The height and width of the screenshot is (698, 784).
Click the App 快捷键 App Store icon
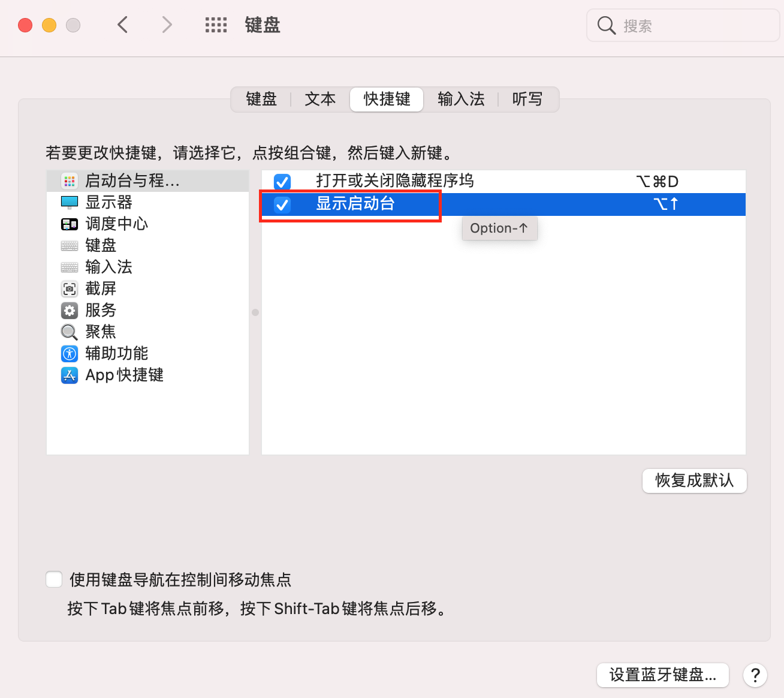[70, 375]
